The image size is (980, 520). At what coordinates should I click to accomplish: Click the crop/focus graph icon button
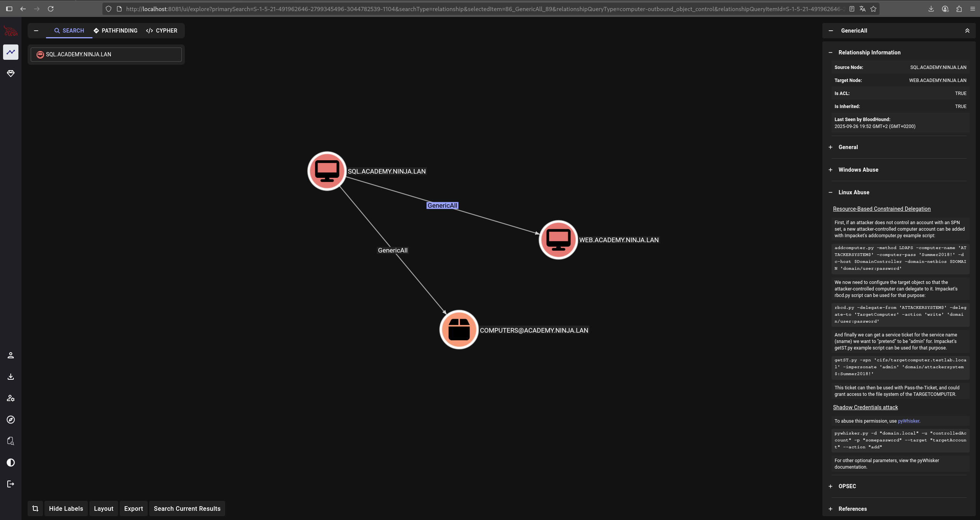[x=35, y=509]
